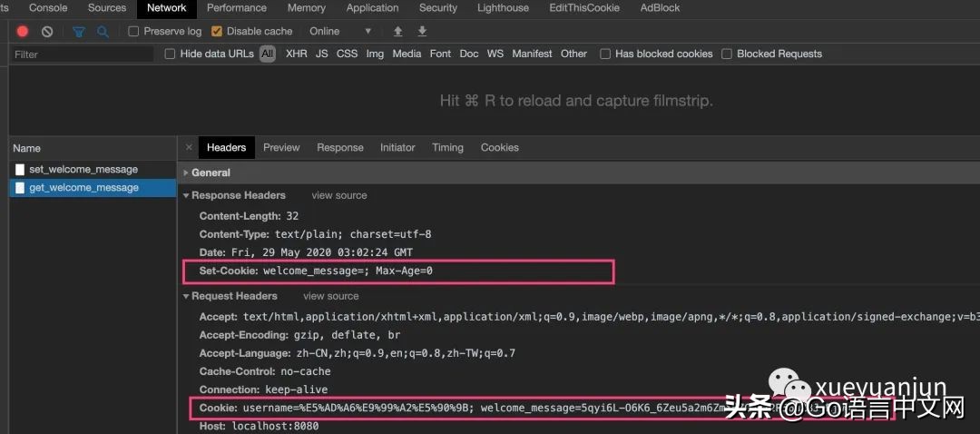Filter requests by Media
The height and width of the screenshot is (434, 980).
[407, 54]
